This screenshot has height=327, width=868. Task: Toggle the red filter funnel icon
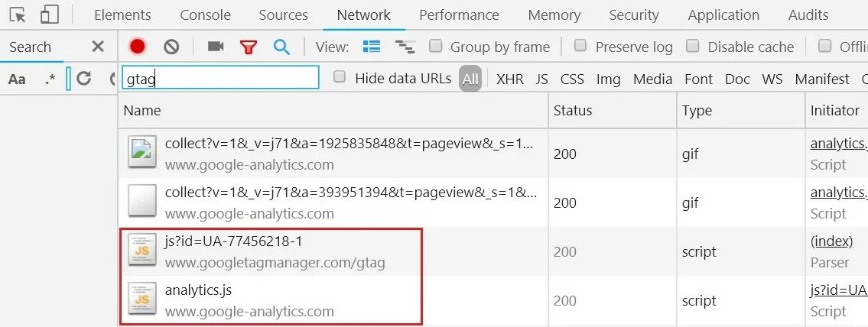249,47
